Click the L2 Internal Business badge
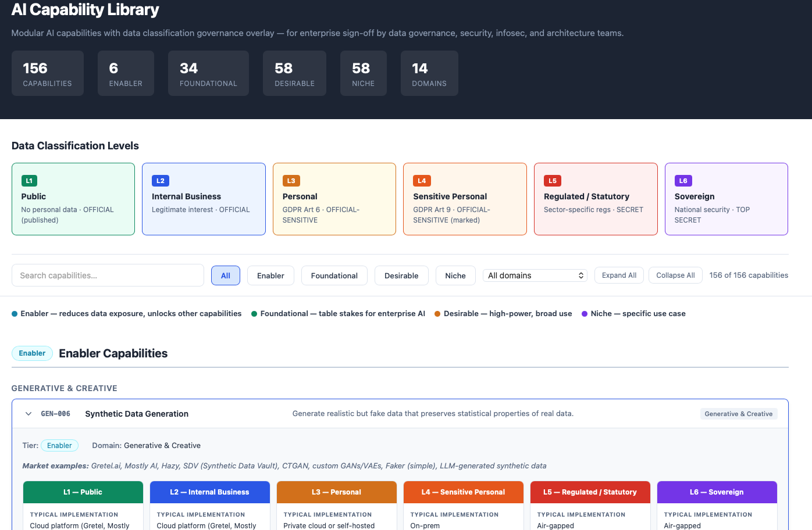The height and width of the screenshot is (530, 812). 160,181
